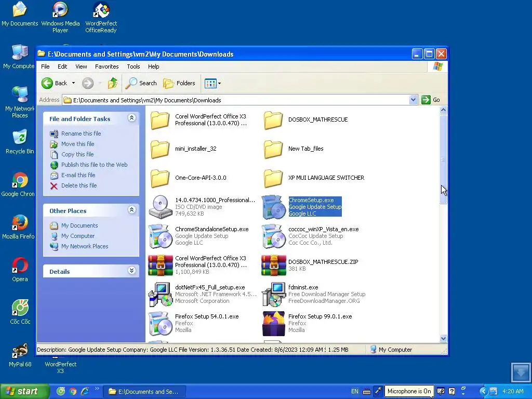The width and height of the screenshot is (532, 399).
Task: Select the mini_installer_32 folder icon
Action: (x=160, y=149)
